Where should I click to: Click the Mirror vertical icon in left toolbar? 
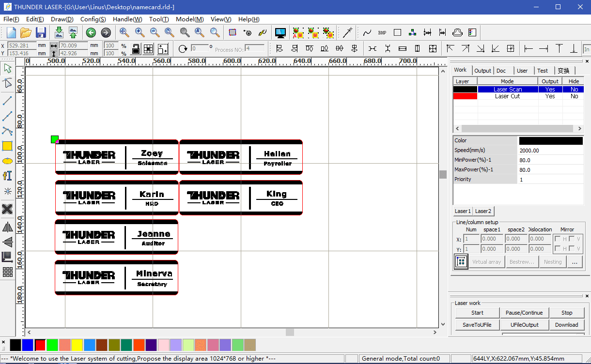[7, 242]
